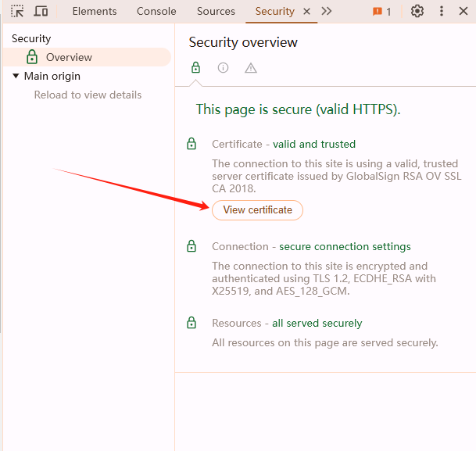Click the Security sidebar heading
This screenshot has height=451, width=476.
[x=31, y=38]
